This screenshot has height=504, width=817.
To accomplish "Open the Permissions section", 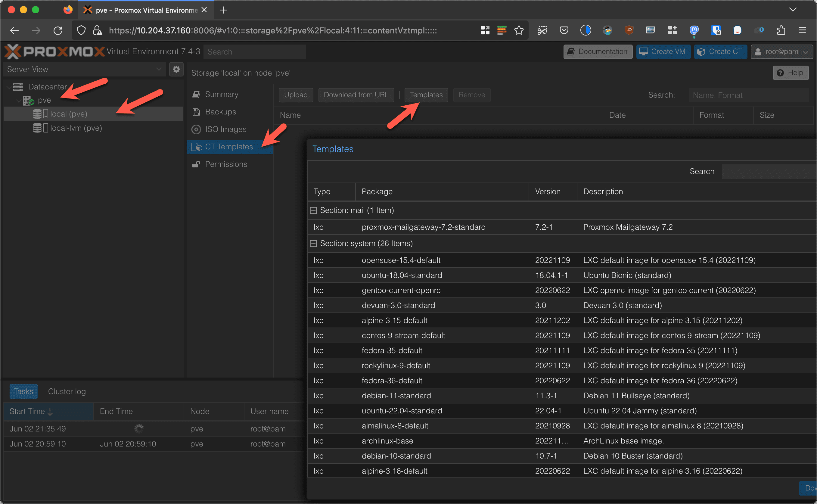I will click(x=230, y=164).
